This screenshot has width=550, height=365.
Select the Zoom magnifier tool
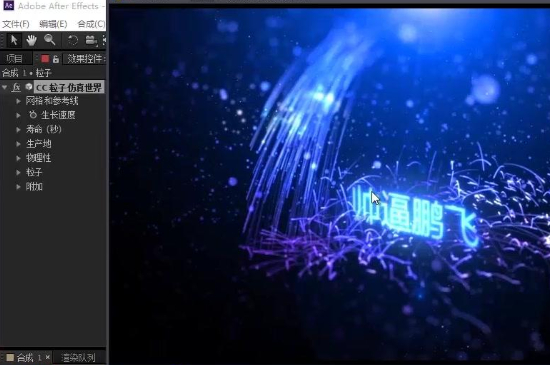tap(49, 40)
